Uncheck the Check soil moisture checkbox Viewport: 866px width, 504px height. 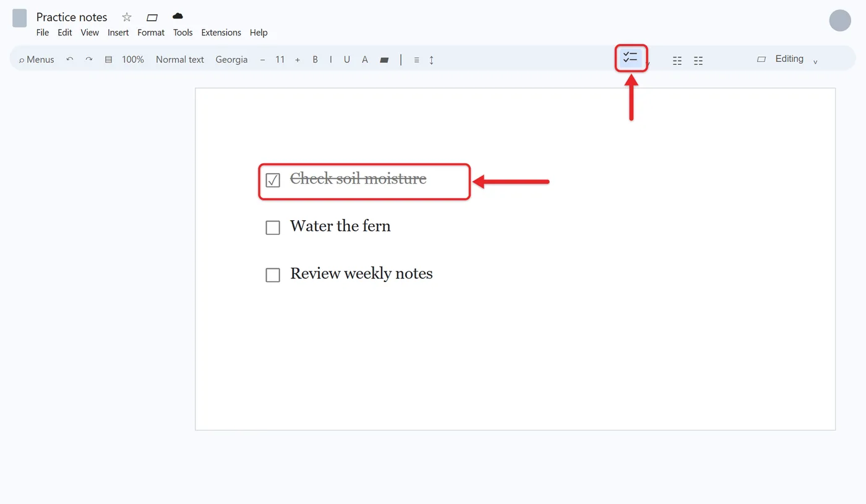point(273,180)
